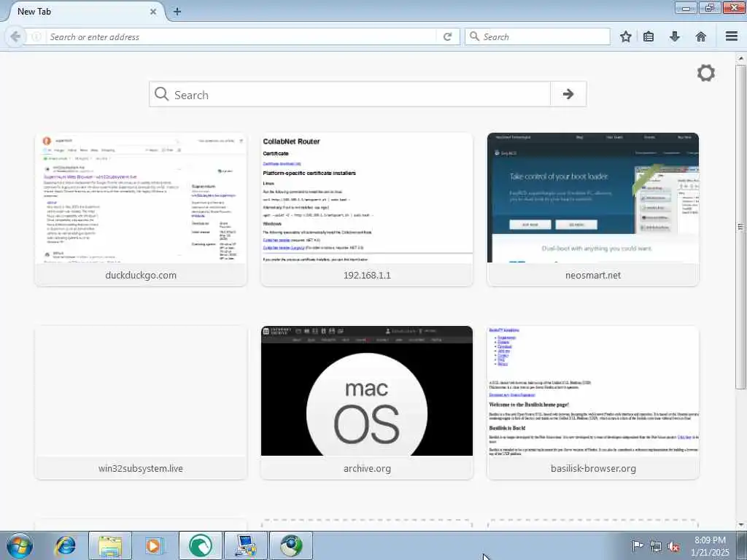Click the new tab page Search box
This screenshot has width=747, height=560.
click(x=350, y=94)
